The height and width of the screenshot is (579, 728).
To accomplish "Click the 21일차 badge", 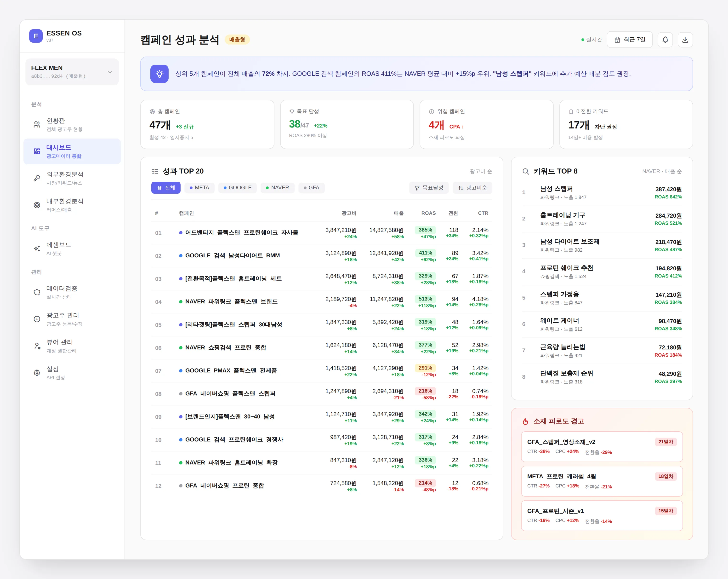I will tap(665, 442).
